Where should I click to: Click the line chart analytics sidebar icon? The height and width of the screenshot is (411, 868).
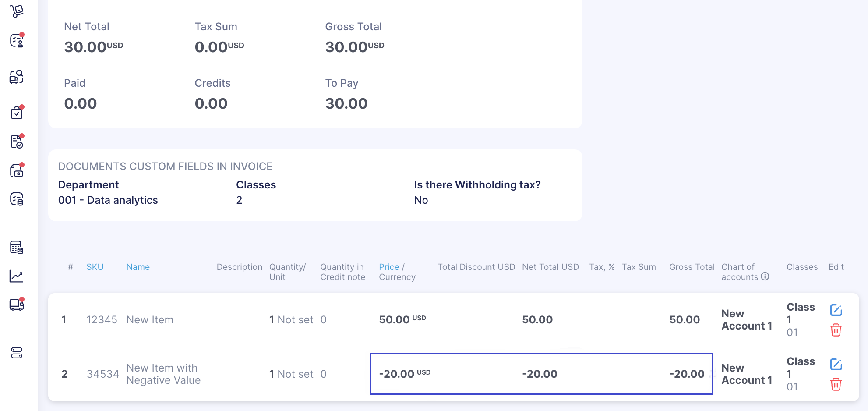17,276
